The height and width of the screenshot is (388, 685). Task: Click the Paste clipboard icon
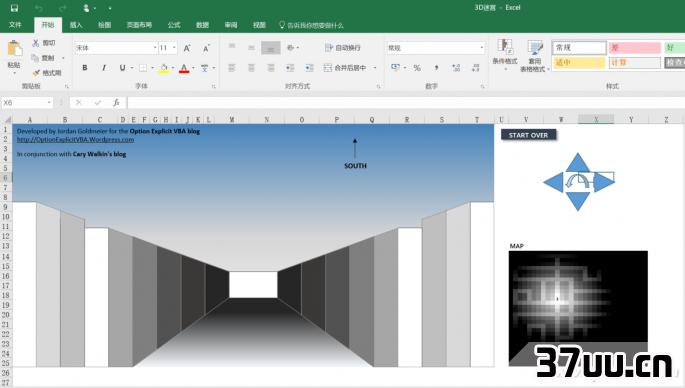[x=14, y=48]
